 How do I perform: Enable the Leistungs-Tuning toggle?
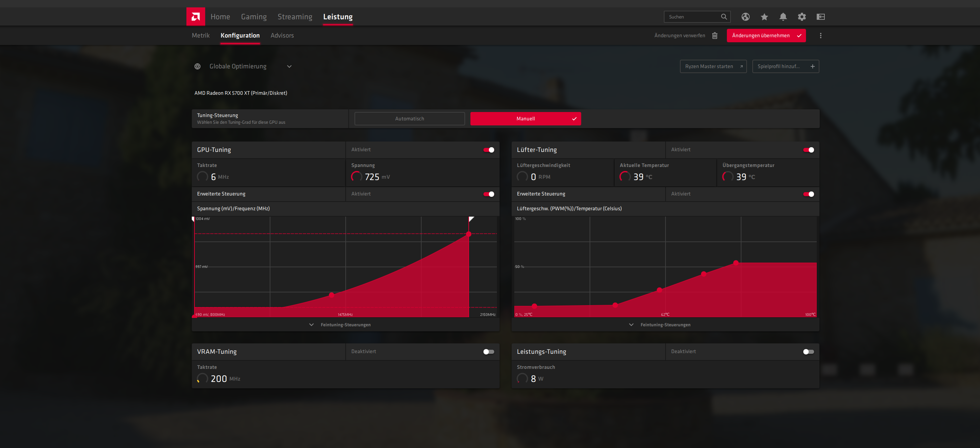point(808,352)
